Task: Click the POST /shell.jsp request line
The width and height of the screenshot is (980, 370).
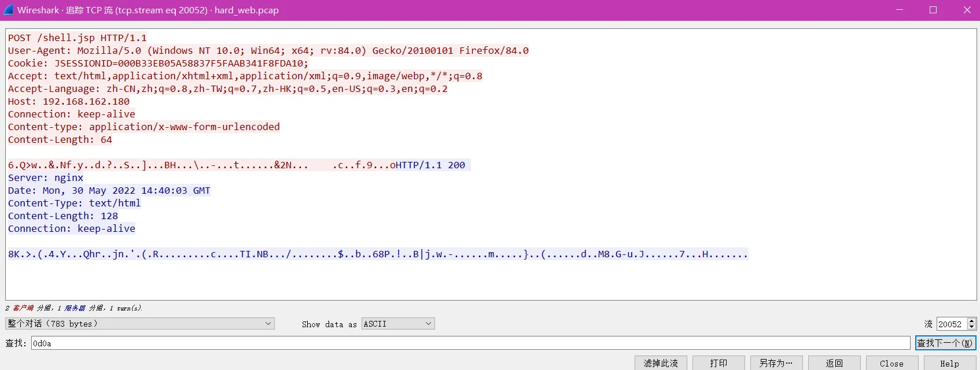Action: point(78,38)
